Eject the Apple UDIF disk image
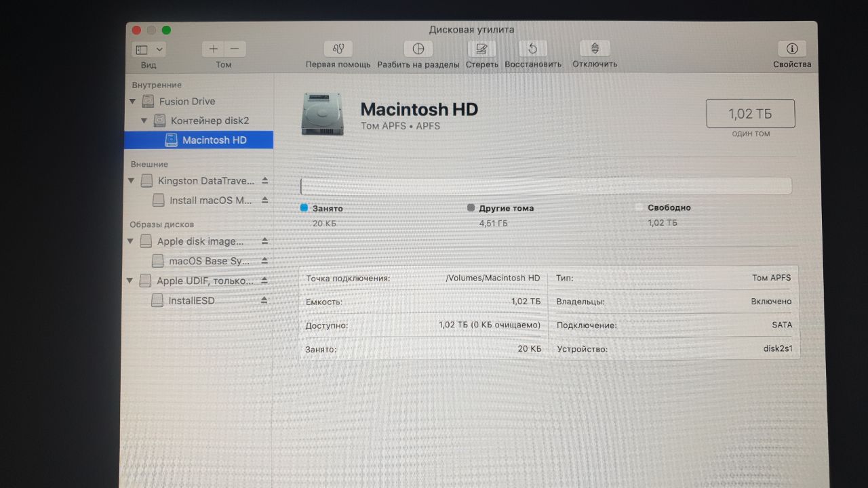868x488 pixels. pos(264,281)
